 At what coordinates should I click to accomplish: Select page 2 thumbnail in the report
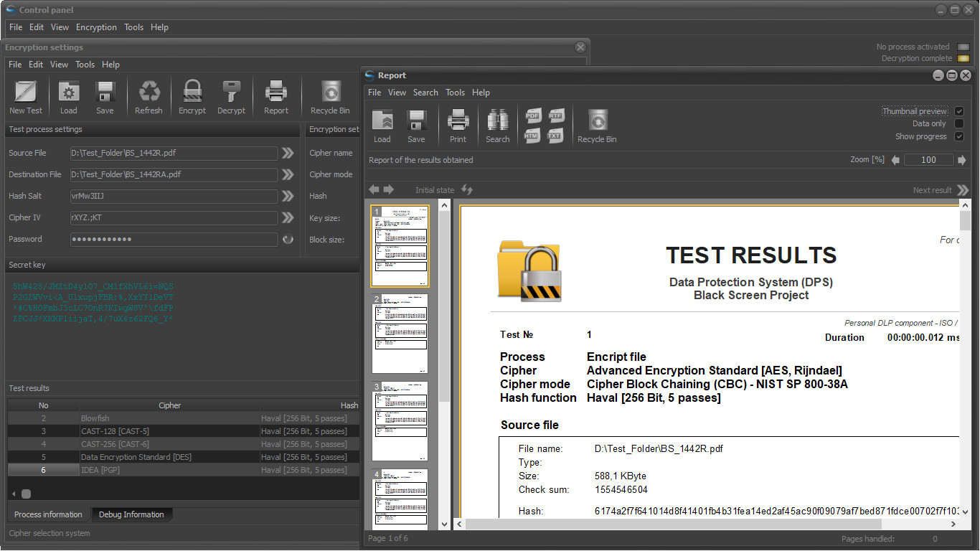point(400,333)
